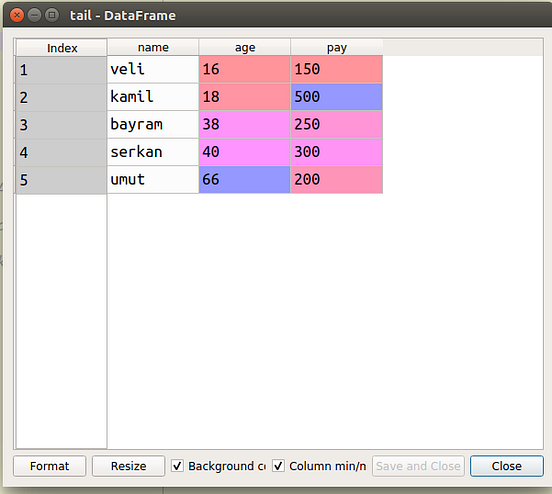The width and height of the screenshot is (552, 494).
Task: Select the age column header
Action: 245,47
